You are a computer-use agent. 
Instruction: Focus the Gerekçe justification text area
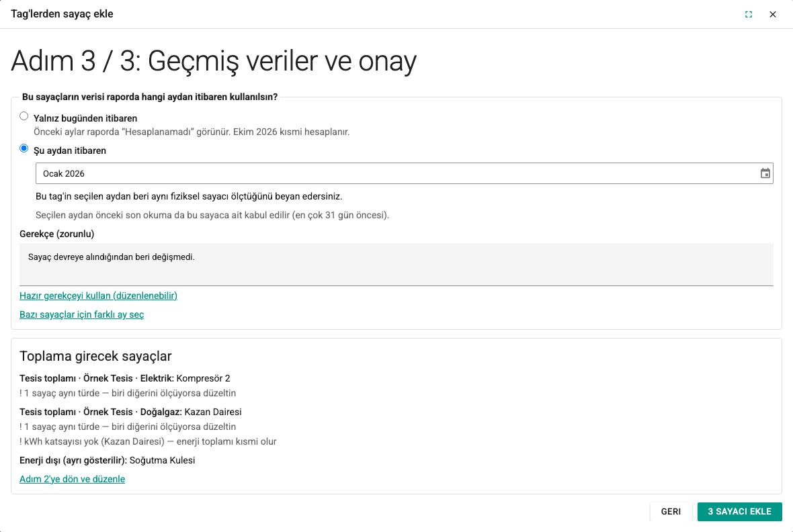[x=396, y=265]
